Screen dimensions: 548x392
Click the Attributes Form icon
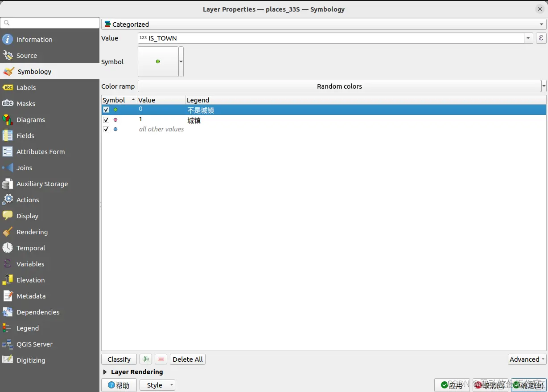pos(8,151)
